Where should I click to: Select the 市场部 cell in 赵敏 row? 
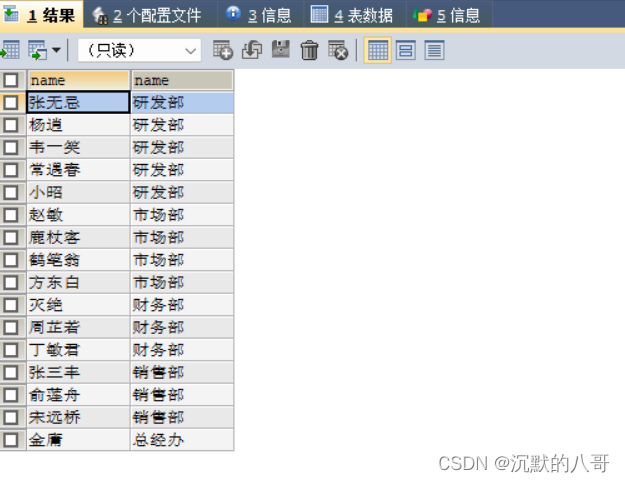coord(182,215)
